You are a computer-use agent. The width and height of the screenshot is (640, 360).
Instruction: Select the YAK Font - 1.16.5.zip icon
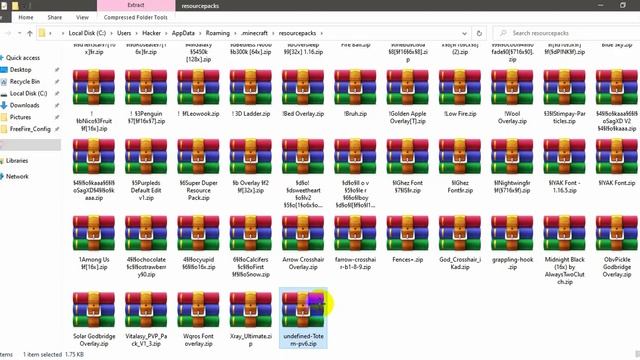click(x=564, y=156)
